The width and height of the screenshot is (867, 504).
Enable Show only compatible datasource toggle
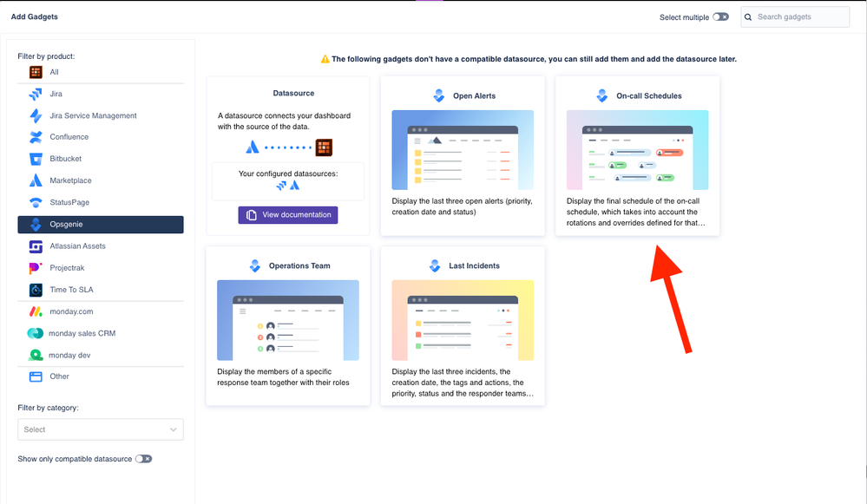coord(144,459)
